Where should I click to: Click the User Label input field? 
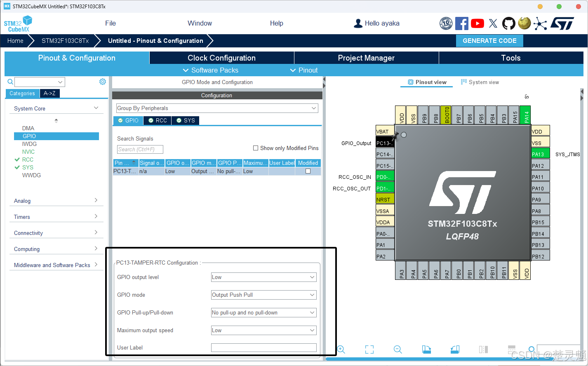pos(264,348)
